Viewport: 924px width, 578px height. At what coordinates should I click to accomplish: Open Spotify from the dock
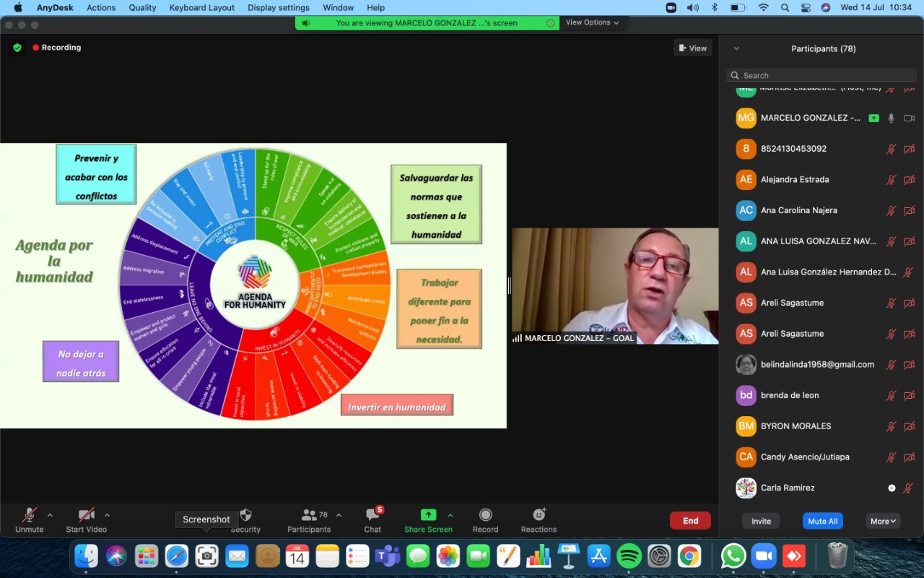point(629,556)
